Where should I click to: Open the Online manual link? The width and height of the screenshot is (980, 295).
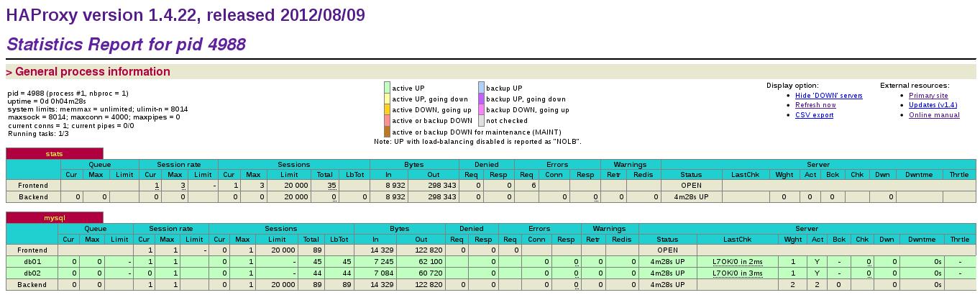pos(934,115)
